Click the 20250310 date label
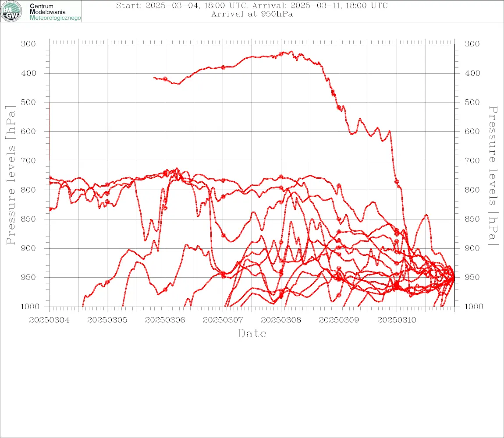This screenshot has width=504, height=438. [397, 320]
